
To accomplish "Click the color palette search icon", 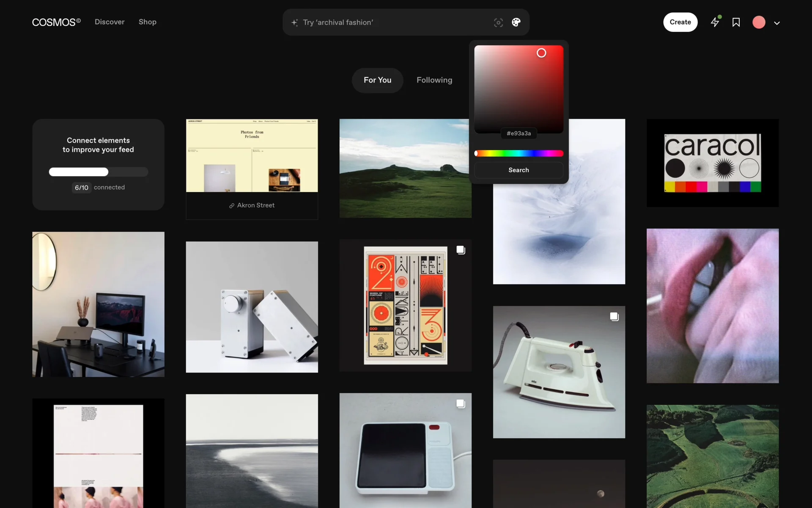I will click(516, 22).
